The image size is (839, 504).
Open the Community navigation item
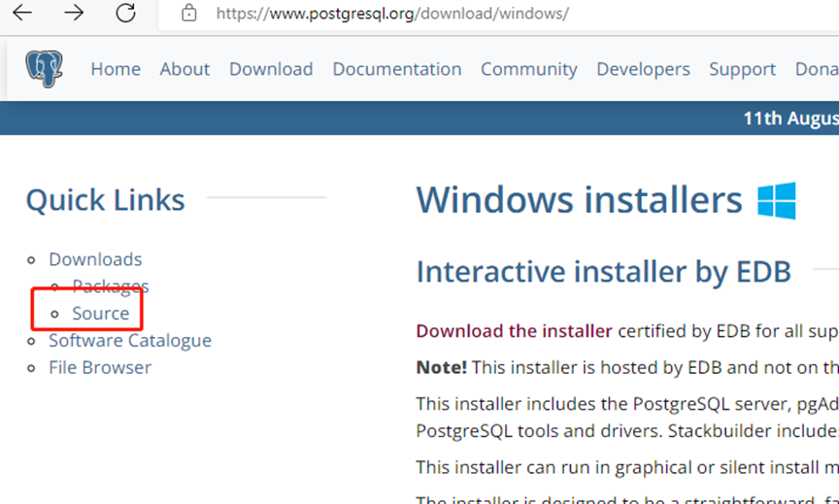(x=528, y=69)
